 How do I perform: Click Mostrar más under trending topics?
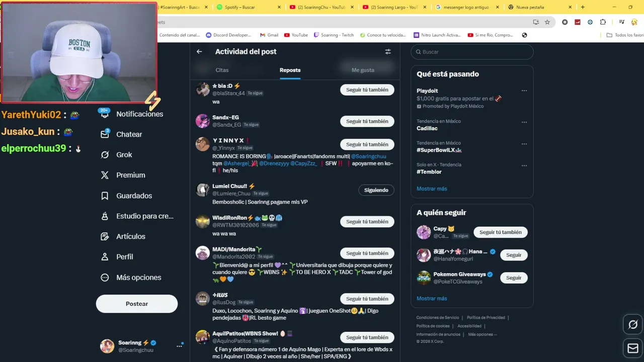point(432,189)
